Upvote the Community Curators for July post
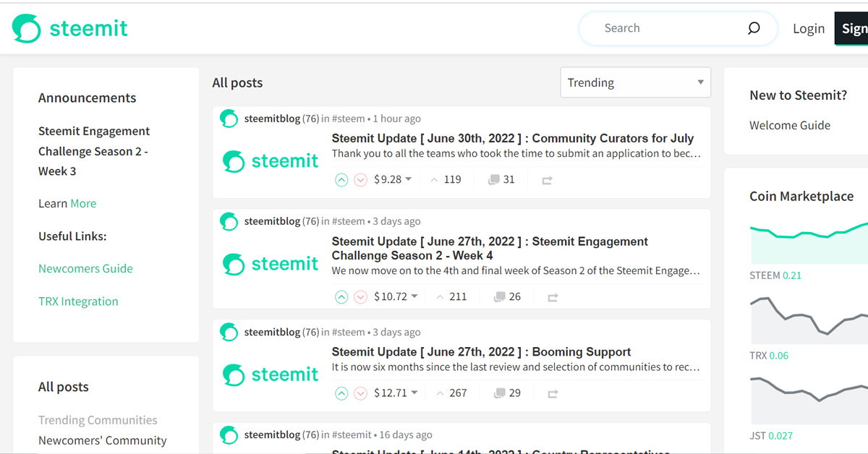The height and width of the screenshot is (454, 868). pyautogui.click(x=341, y=180)
